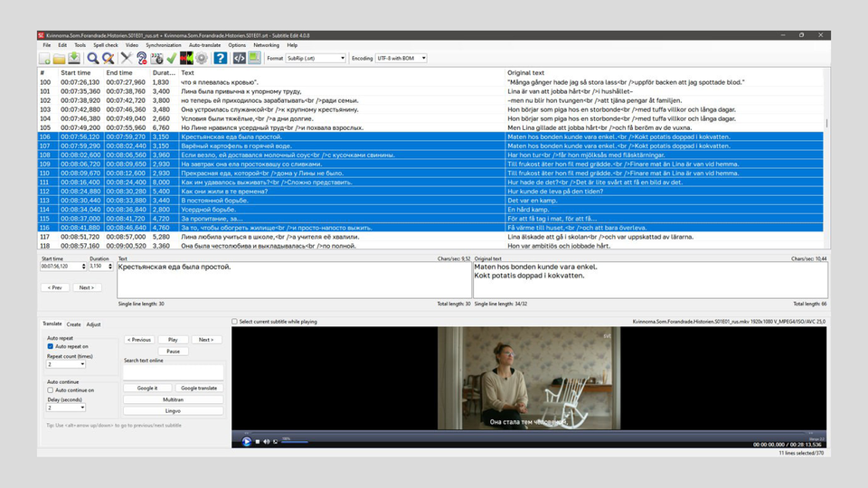Click the Lingvo button
This screenshot has width=868, height=488.
174,411
